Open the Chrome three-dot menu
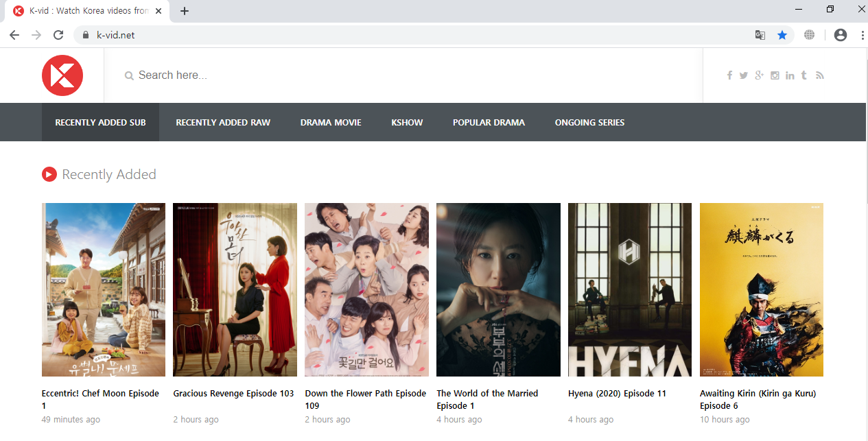This screenshot has width=868, height=441. (x=863, y=35)
